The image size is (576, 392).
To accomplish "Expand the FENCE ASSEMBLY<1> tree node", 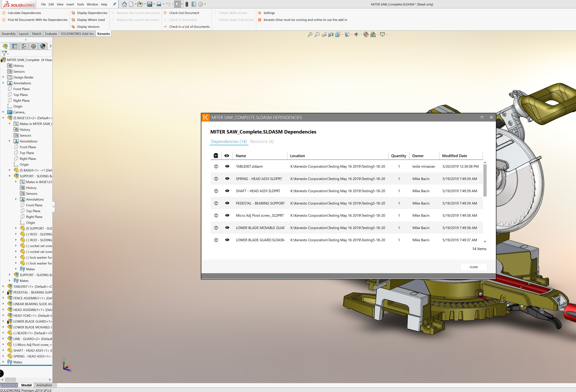I will click(3, 298).
